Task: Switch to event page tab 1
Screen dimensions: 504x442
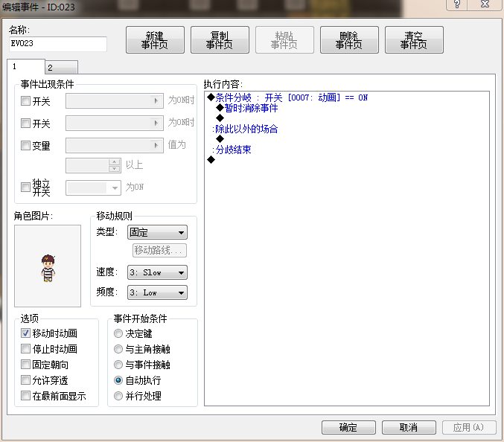Action: tap(26, 66)
